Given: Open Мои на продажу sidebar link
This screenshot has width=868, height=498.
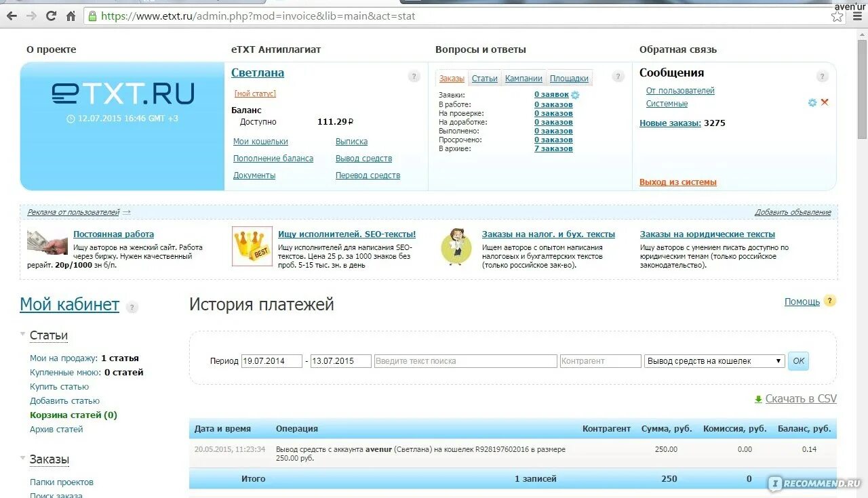Looking at the screenshot, I should coord(64,358).
